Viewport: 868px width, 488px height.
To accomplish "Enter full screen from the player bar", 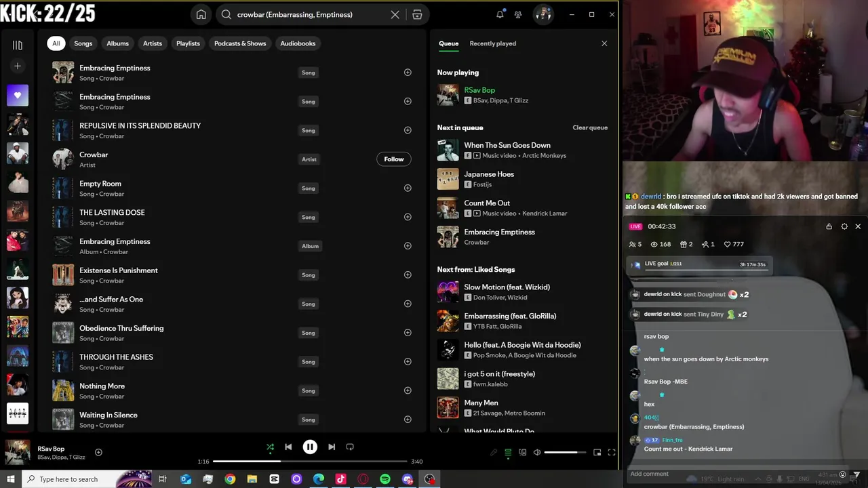I will point(612,452).
